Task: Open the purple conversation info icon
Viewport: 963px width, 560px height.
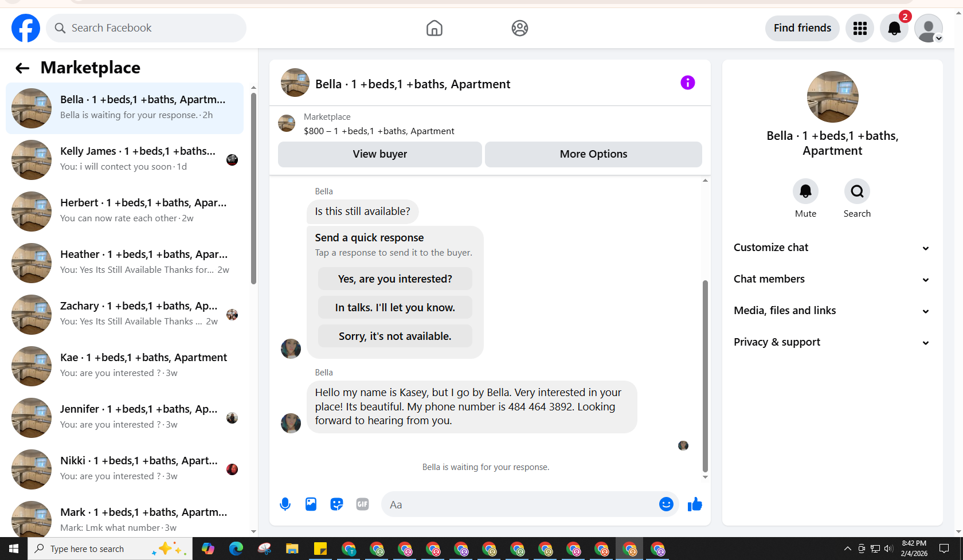Action: coord(688,83)
